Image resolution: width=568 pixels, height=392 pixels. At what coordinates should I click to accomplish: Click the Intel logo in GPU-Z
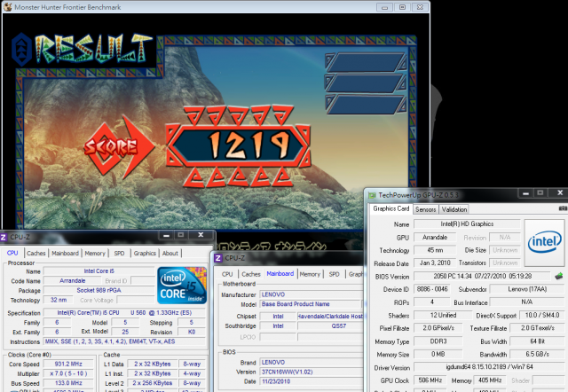(544, 242)
